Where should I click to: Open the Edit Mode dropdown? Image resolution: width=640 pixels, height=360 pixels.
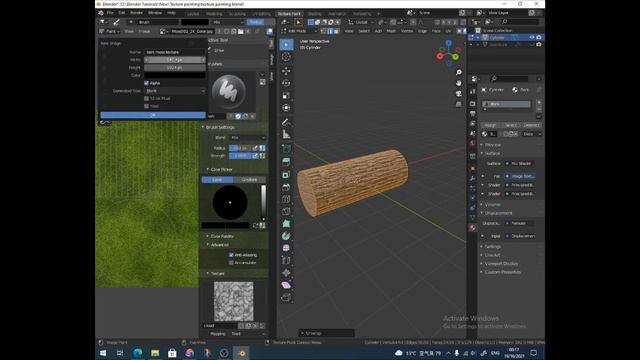[x=300, y=31]
